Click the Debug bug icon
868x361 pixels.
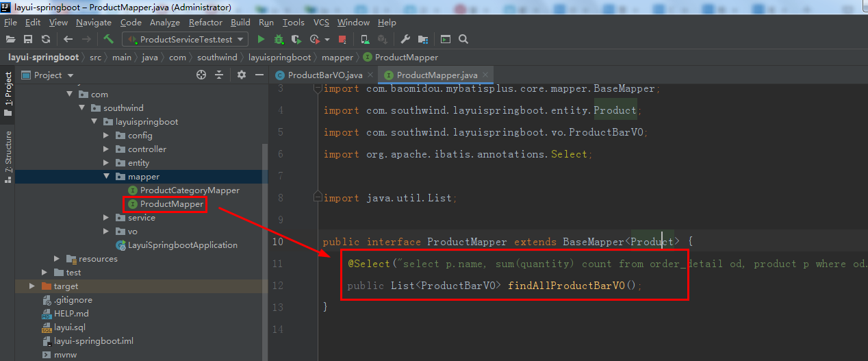click(x=279, y=39)
